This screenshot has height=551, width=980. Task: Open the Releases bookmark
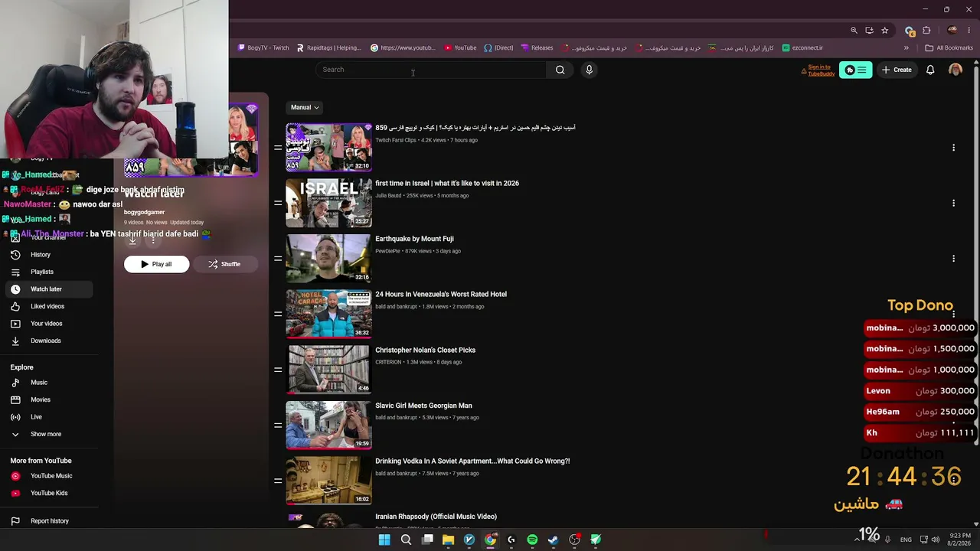tap(537, 47)
